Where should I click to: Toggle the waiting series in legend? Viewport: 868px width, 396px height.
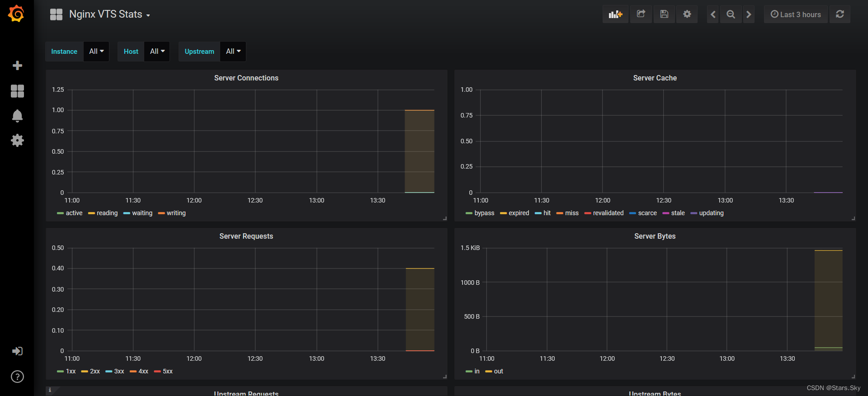click(142, 213)
